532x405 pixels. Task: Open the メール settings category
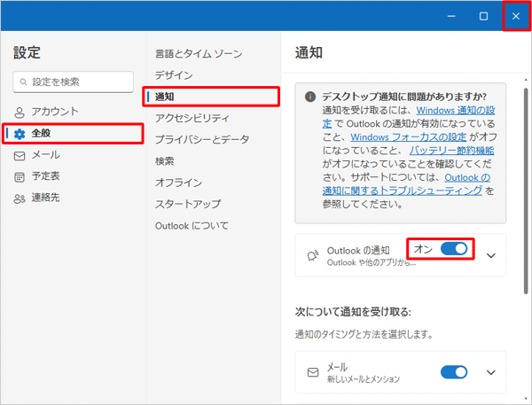[74, 155]
